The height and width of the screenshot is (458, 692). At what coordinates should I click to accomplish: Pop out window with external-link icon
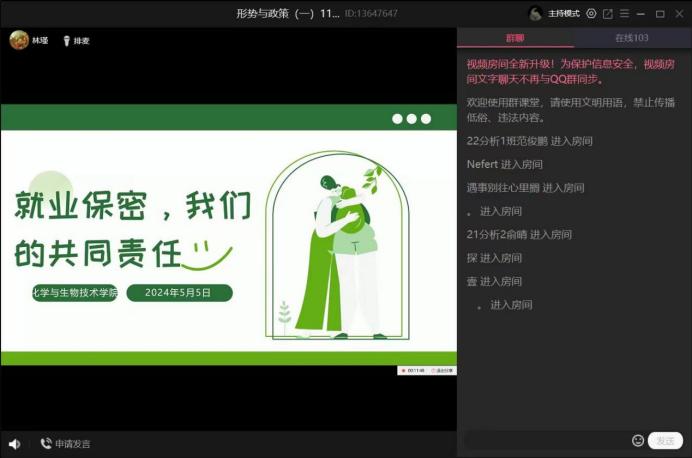(x=607, y=14)
